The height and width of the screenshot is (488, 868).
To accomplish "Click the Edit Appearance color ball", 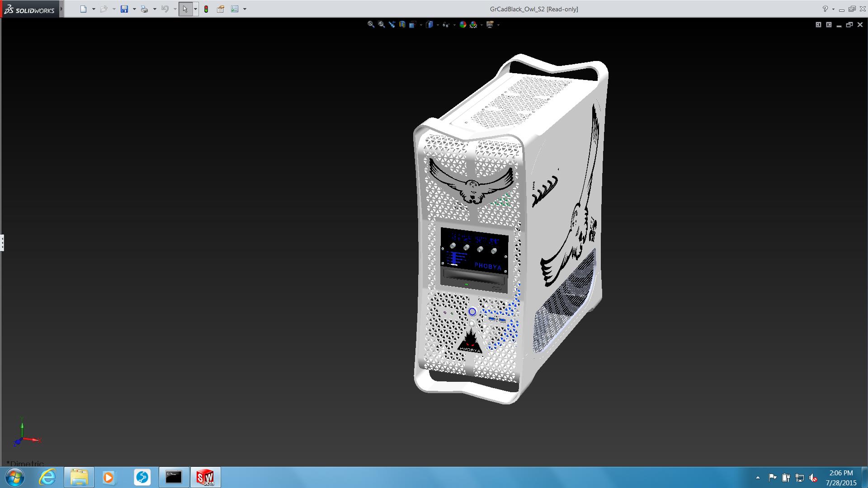I will 462,24.
